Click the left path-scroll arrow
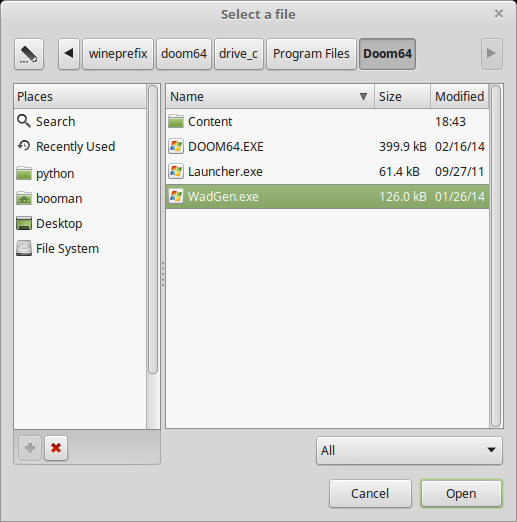The width and height of the screenshot is (517, 522). (x=69, y=54)
